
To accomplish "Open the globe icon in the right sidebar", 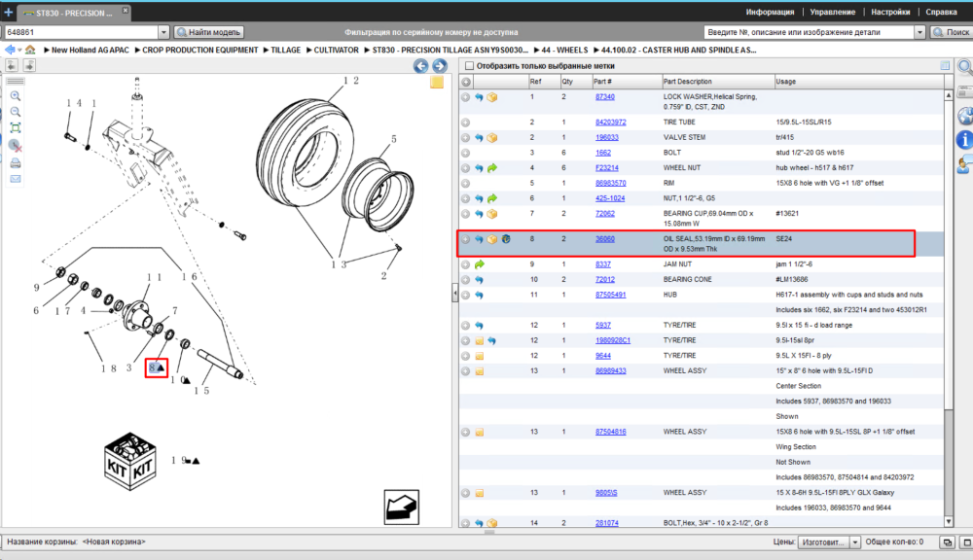I will tap(965, 116).
